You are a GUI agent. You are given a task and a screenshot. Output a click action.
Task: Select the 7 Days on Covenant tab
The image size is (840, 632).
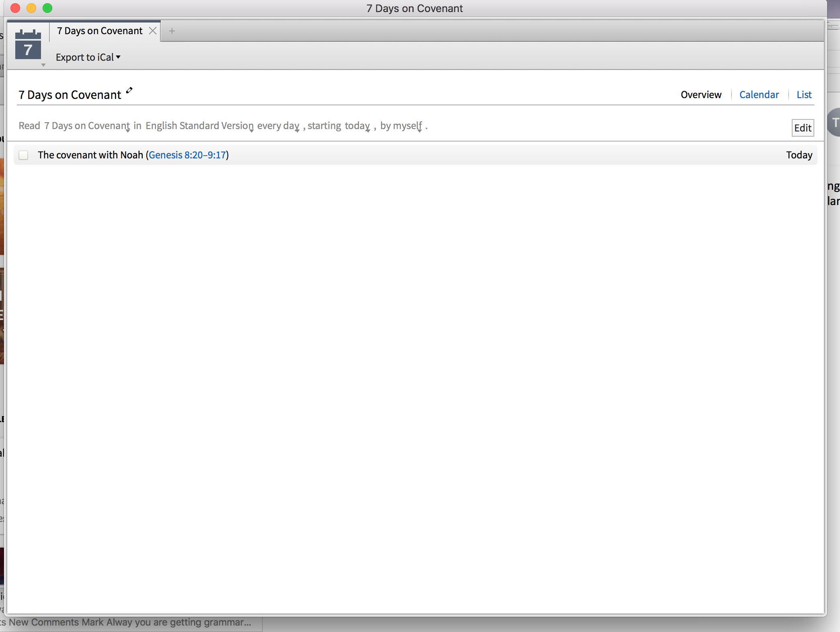[100, 31]
